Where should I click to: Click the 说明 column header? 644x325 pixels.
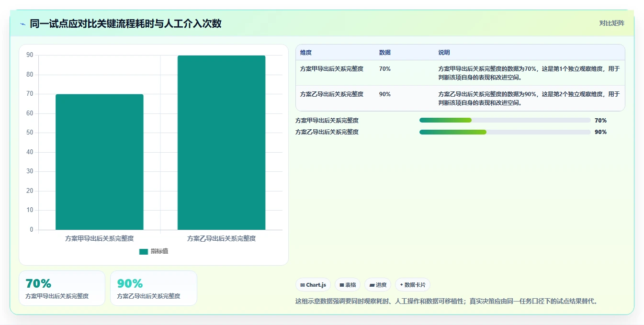[x=444, y=53]
